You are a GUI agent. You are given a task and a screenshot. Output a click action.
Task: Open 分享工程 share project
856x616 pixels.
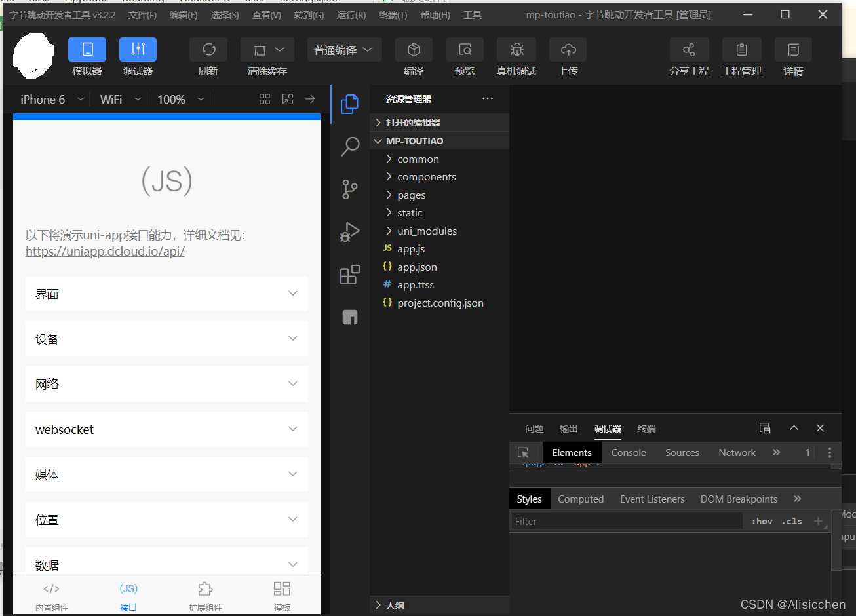click(689, 50)
